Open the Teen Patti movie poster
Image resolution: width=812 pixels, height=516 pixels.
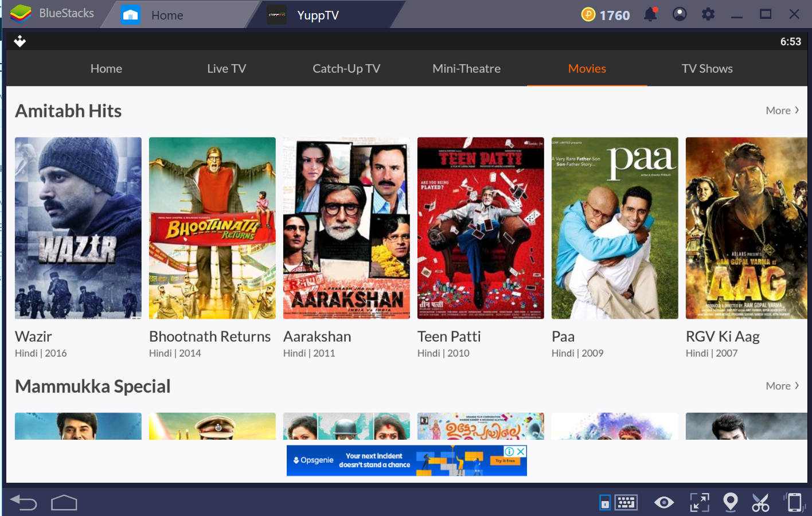tap(481, 228)
